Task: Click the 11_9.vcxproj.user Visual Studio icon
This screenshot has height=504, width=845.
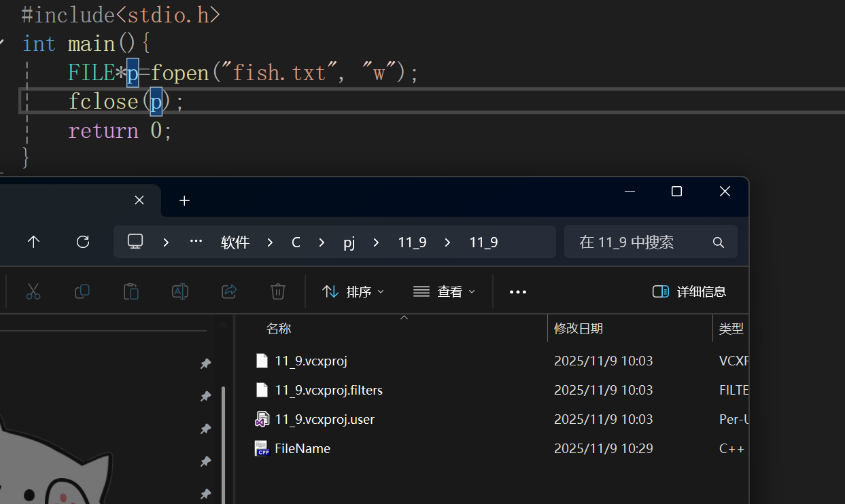Action: 262,419
